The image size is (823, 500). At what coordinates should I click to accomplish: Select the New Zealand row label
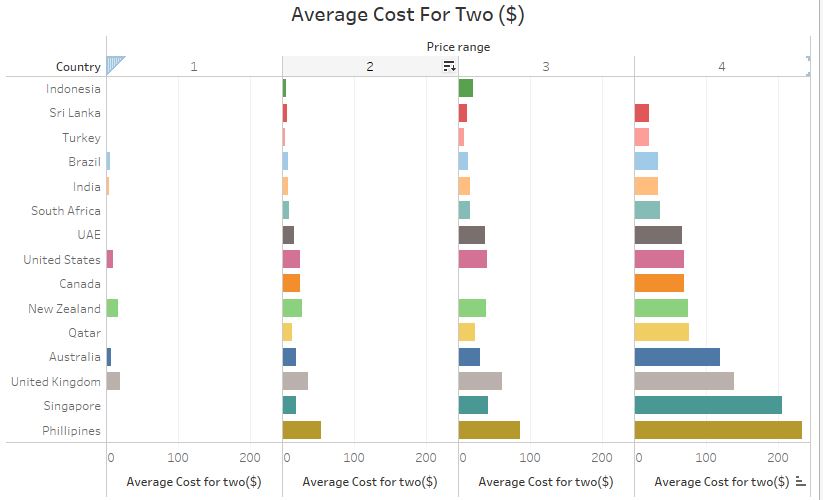65,308
